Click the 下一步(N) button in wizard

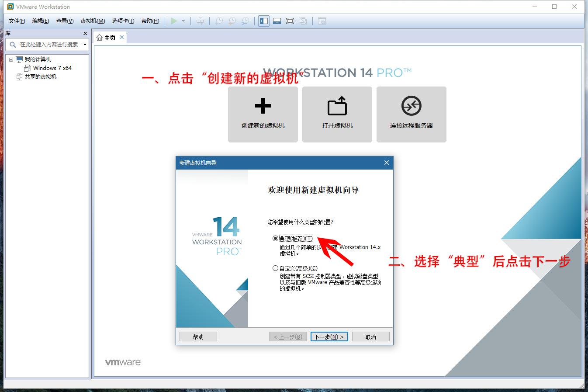click(329, 336)
